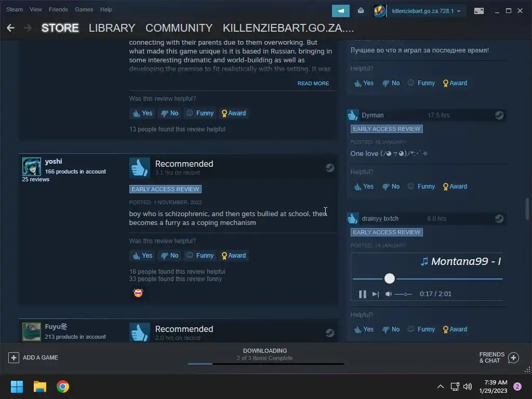Click the user avatar in the title bar
532x399 pixels.
coord(379,11)
